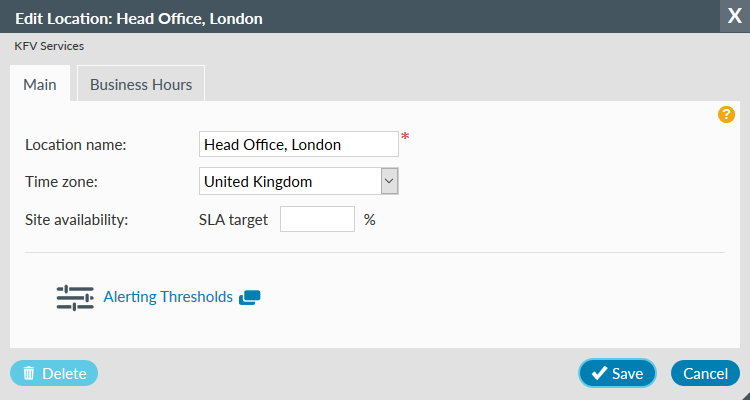This screenshot has height=400, width=750.
Task: Click the pop-out window icon beside Alerting Thresholds
Action: (250, 297)
